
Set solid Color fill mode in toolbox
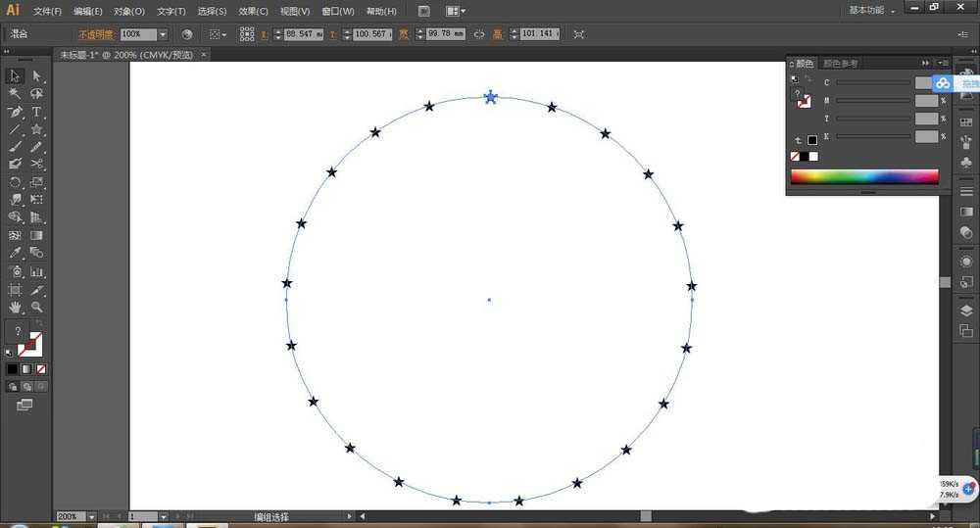13,369
